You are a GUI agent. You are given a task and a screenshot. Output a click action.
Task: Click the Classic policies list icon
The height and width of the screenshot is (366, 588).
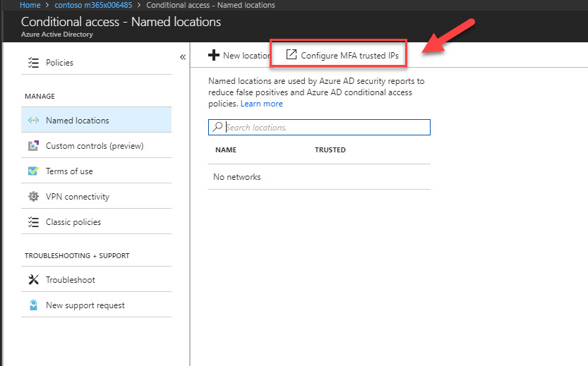tap(33, 221)
